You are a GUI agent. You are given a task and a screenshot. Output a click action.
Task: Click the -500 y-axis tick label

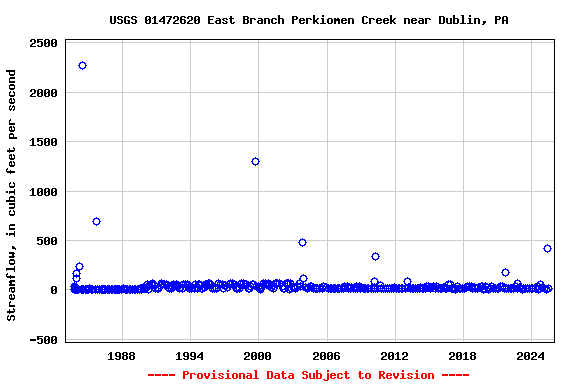(x=43, y=340)
